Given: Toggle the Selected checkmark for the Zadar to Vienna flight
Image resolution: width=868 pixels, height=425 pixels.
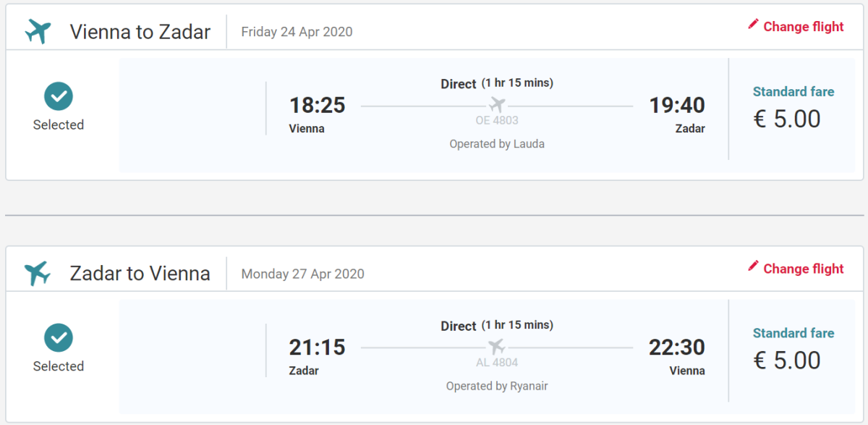Looking at the screenshot, I should pyautogui.click(x=59, y=338).
